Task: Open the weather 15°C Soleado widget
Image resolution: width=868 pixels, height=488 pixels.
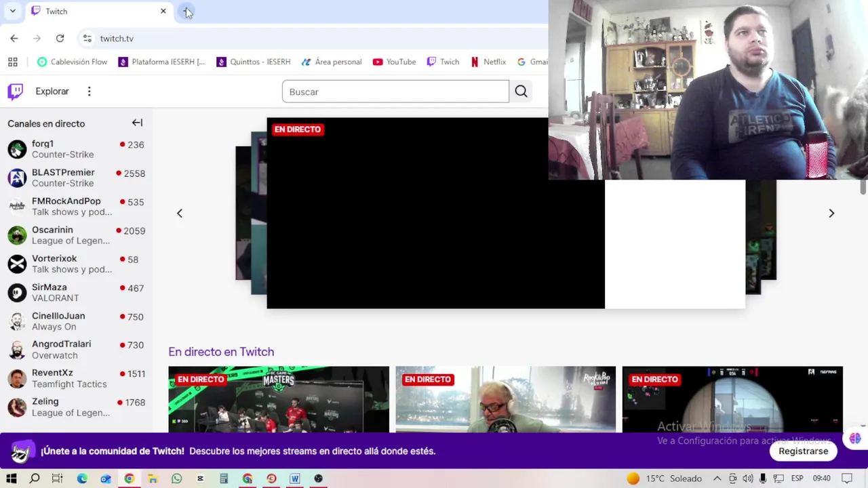Action: [x=663, y=479]
